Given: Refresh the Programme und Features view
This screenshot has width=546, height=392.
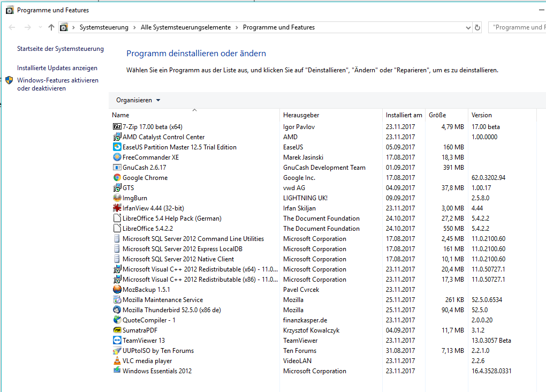Looking at the screenshot, I should [477, 27].
